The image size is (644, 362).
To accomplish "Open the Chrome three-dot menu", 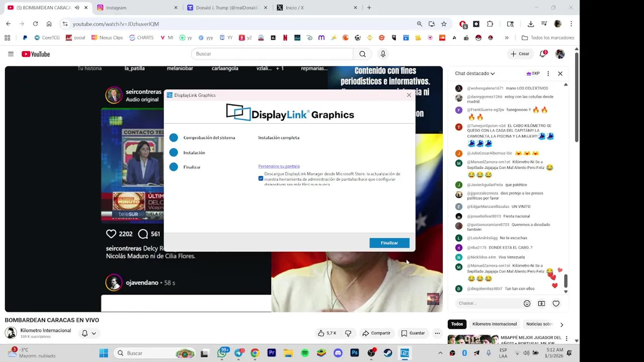I will pos(571,24).
